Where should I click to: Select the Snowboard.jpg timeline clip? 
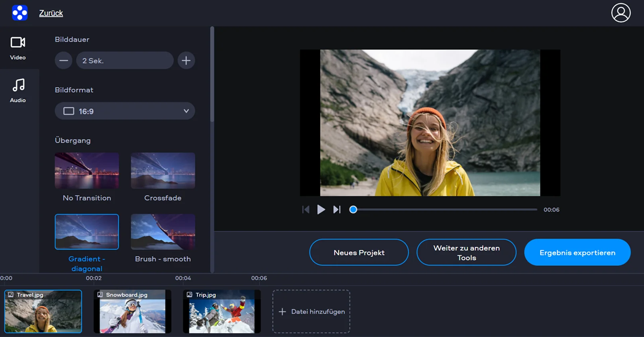click(x=132, y=312)
